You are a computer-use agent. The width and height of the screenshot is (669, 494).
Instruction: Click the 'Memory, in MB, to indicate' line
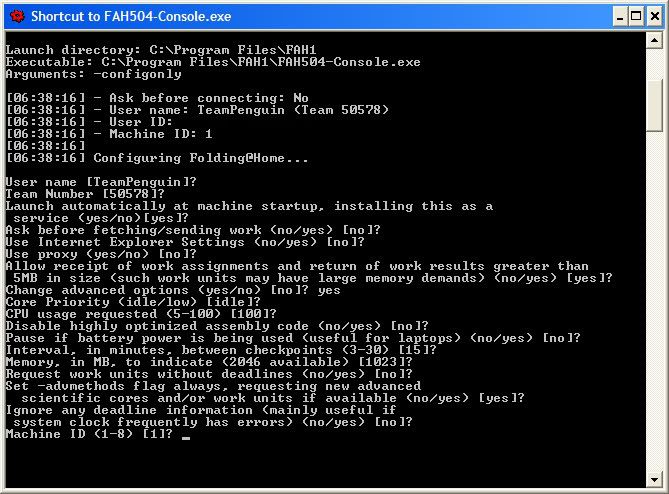coord(209,362)
